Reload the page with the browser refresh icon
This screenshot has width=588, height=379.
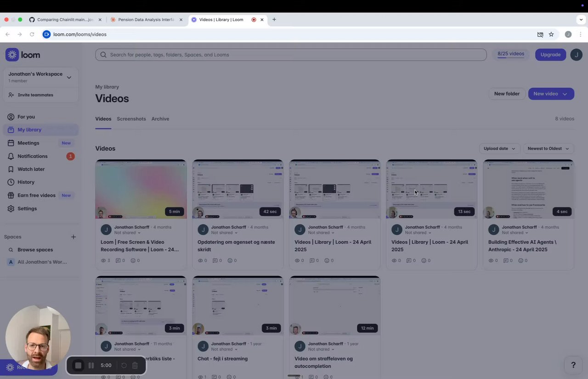click(32, 34)
